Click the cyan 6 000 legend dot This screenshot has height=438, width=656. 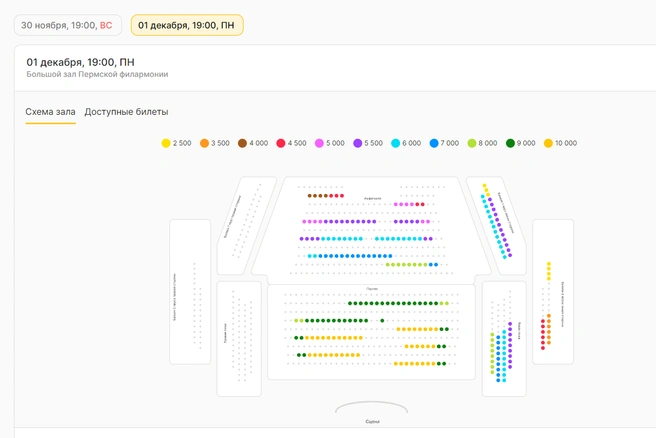(x=396, y=144)
